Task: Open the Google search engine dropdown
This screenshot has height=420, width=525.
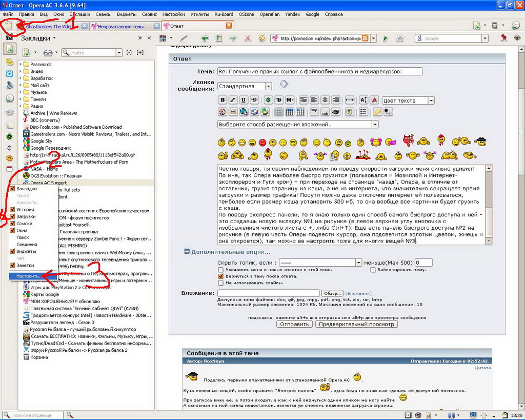Action: (x=485, y=38)
